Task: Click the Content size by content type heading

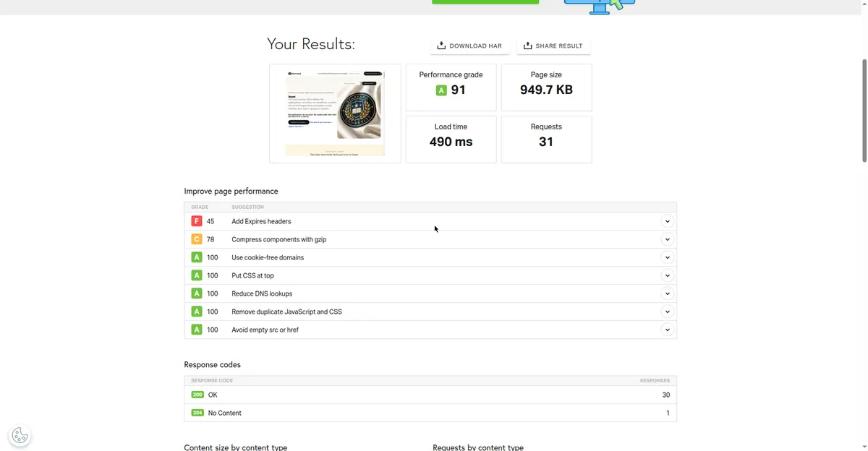Action: tap(235, 447)
